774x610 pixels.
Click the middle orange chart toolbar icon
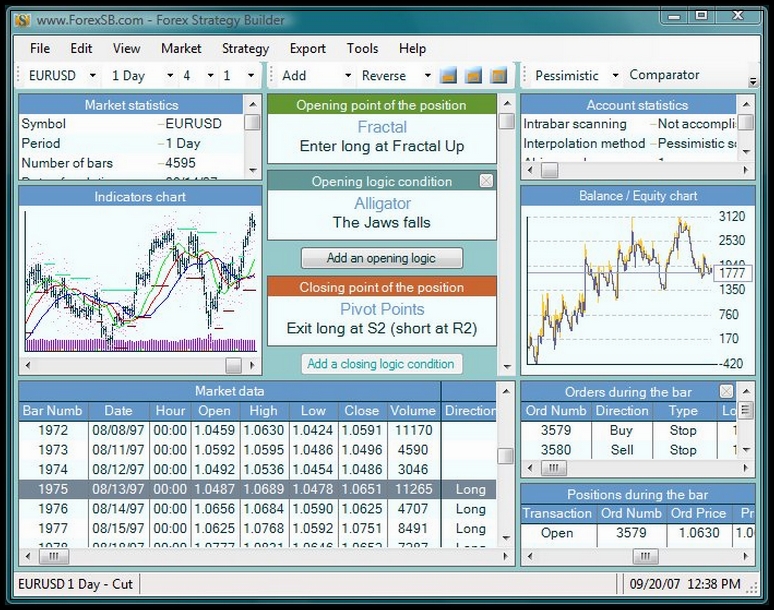point(473,76)
